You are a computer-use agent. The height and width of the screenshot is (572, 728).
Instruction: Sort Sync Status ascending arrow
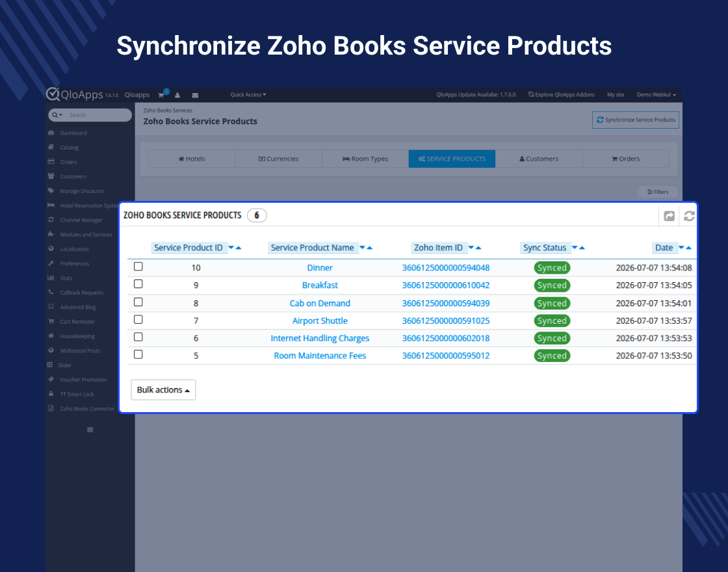point(582,248)
